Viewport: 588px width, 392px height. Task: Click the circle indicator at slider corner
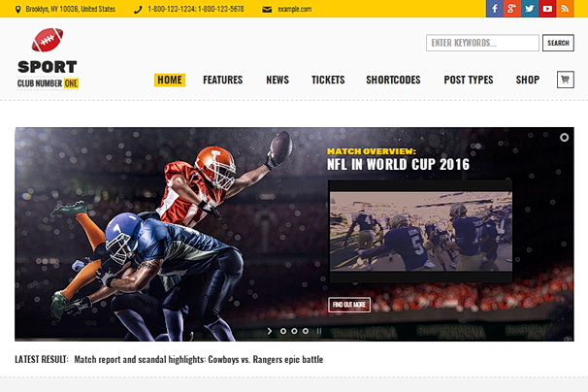tap(564, 138)
